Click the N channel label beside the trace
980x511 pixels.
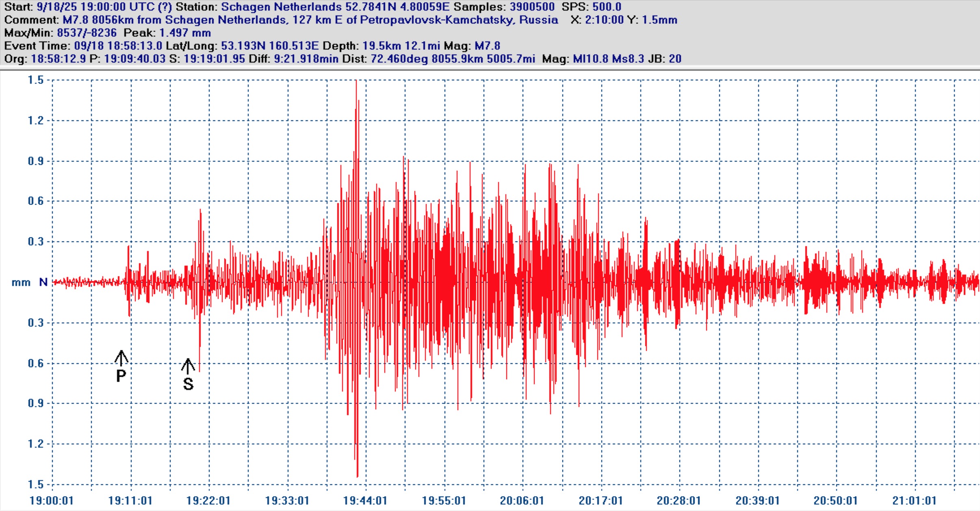(43, 282)
